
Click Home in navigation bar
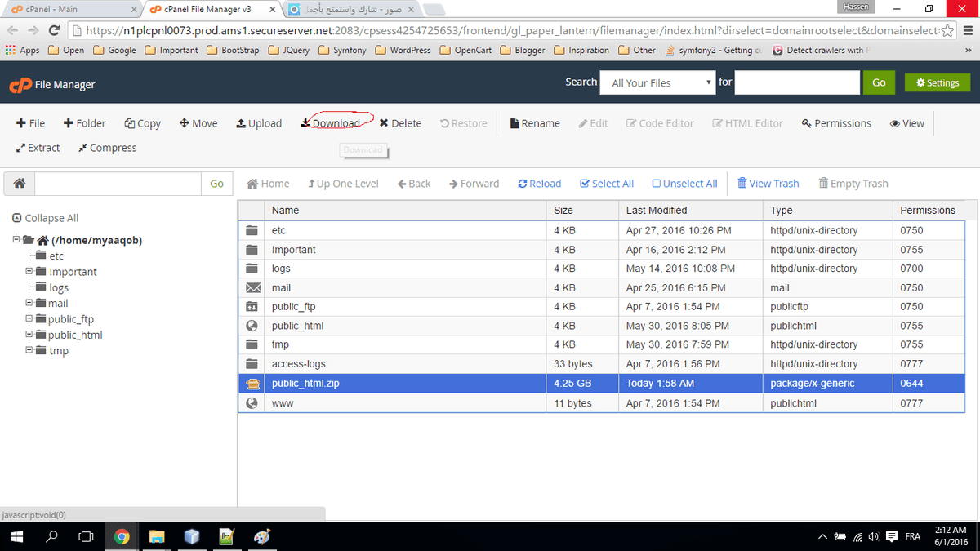(268, 184)
